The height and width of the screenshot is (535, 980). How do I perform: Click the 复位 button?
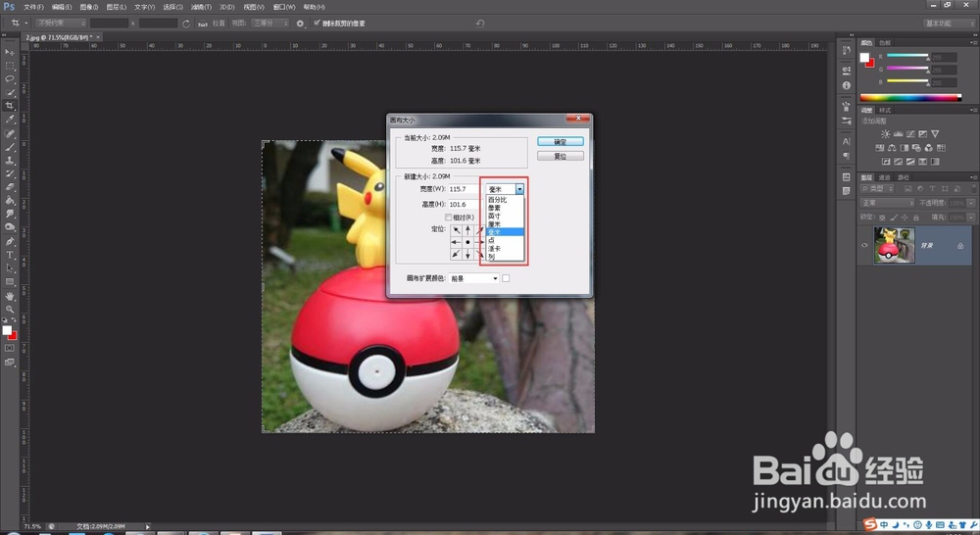561,156
